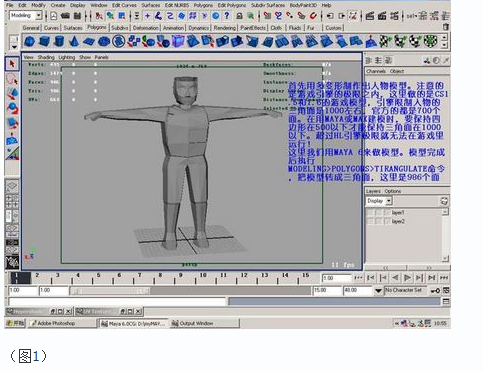
Task: Open Render Globals clapperboard icon
Action: tap(394, 16)
